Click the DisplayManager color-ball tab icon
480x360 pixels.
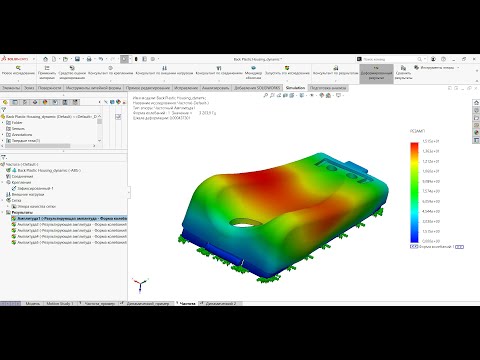pyautogui.click(x=45, y=102)
